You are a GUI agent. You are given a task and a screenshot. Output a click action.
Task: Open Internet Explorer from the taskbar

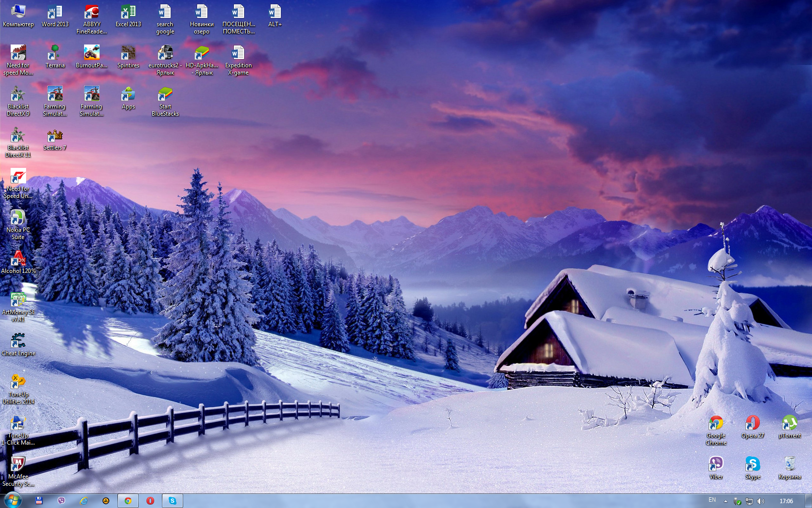[84, 501]
